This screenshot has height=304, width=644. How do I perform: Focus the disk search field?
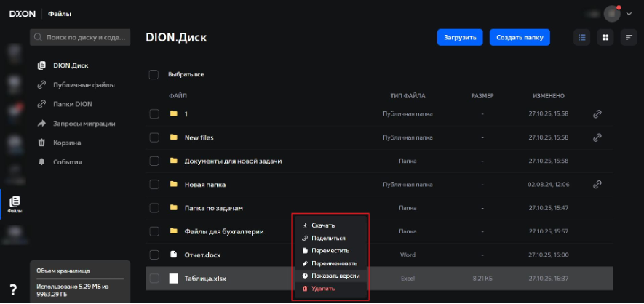(x=80, y=36)
